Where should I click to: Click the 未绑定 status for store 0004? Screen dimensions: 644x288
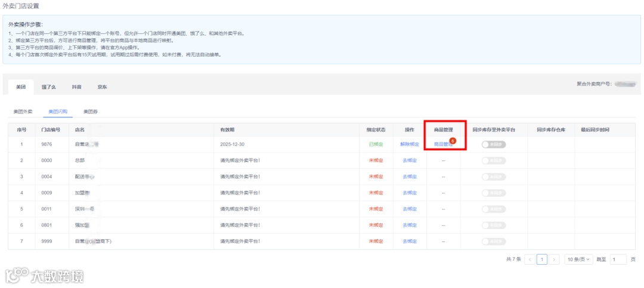tap(376, 176)
